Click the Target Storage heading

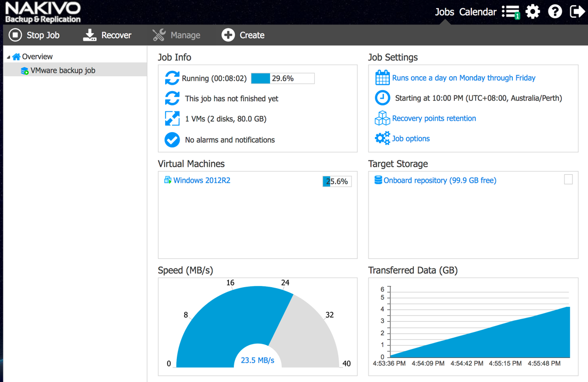click(398, 164)
